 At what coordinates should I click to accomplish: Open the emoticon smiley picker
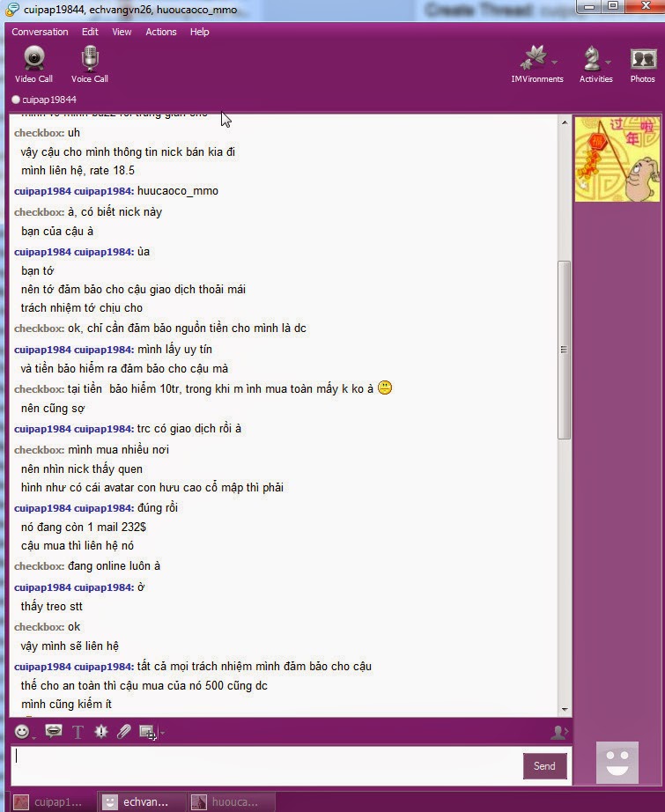click(x=22, y=731)
